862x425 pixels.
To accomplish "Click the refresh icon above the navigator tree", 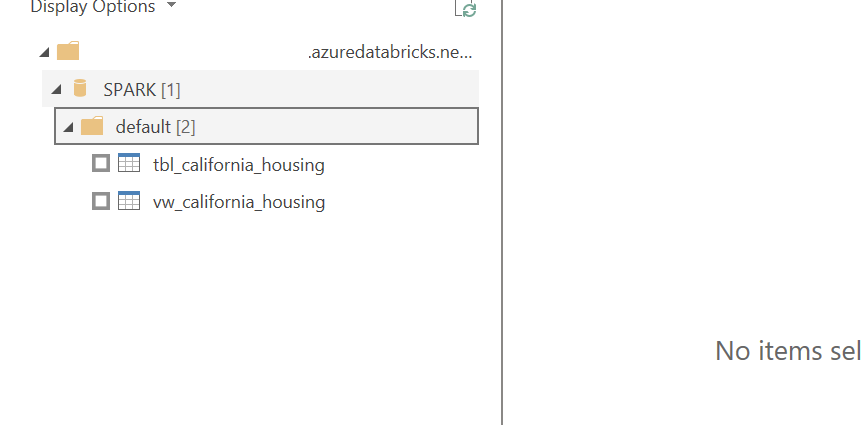I will tap(466, 8).
